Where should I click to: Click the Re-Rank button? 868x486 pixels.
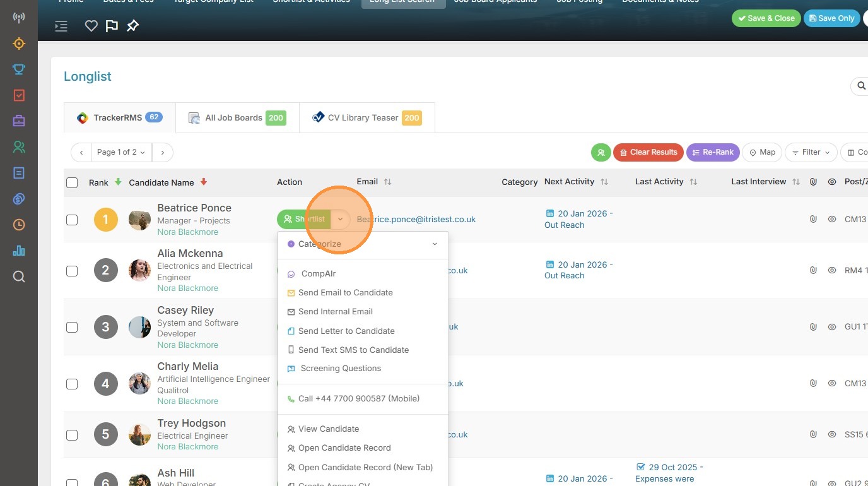coord(713,152)
